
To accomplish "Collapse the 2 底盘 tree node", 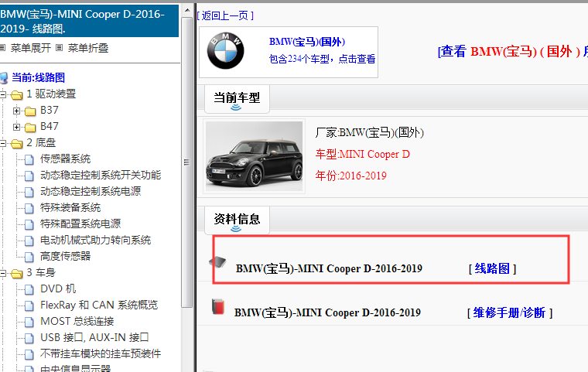I will (x=2, y=143).
